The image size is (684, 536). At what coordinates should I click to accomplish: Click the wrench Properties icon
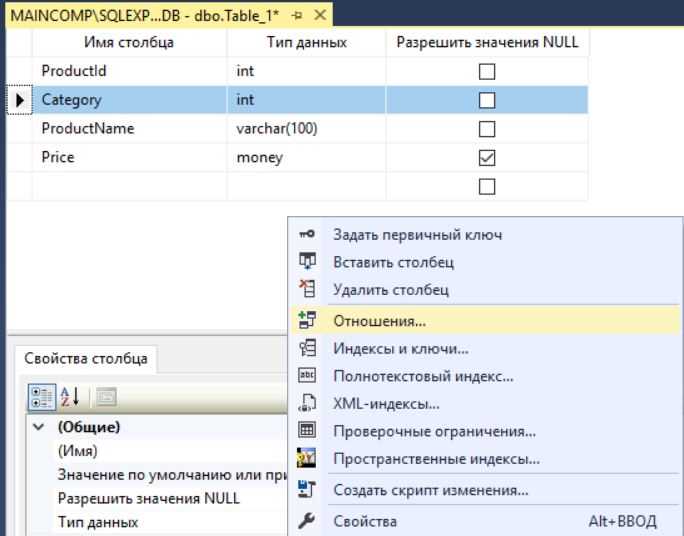(307, 521)
